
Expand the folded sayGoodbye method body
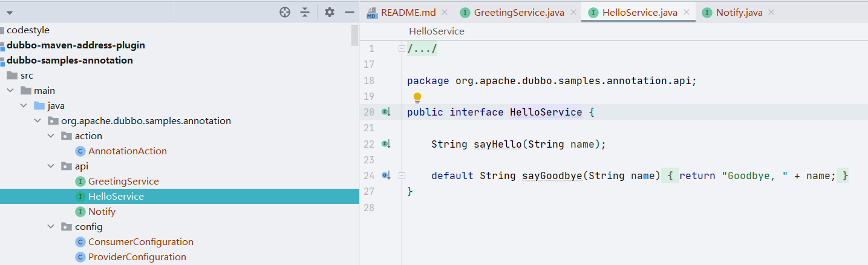coord(402,175)
